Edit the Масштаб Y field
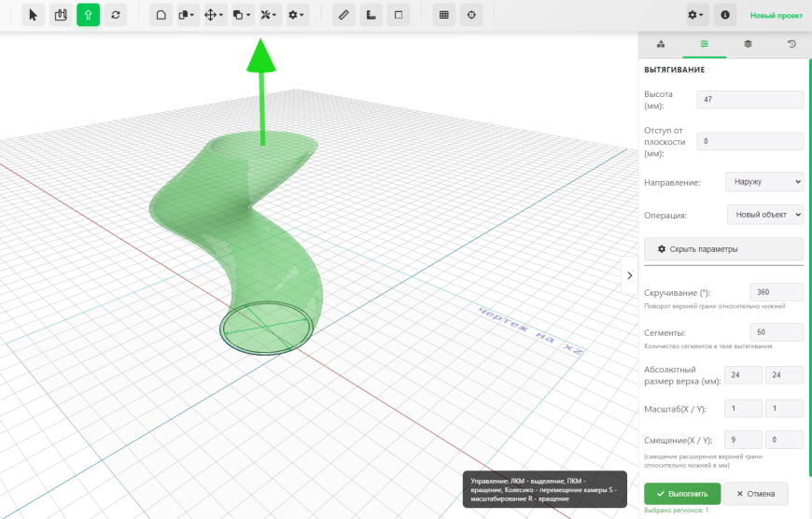This screenshot has height=519, width=812. [x=784, y=409]
